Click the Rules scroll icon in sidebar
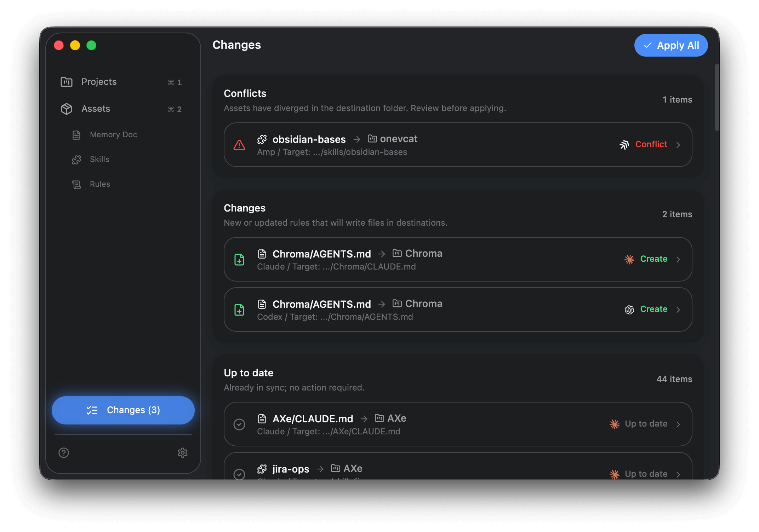759x532 pixels. coord(76,184)
